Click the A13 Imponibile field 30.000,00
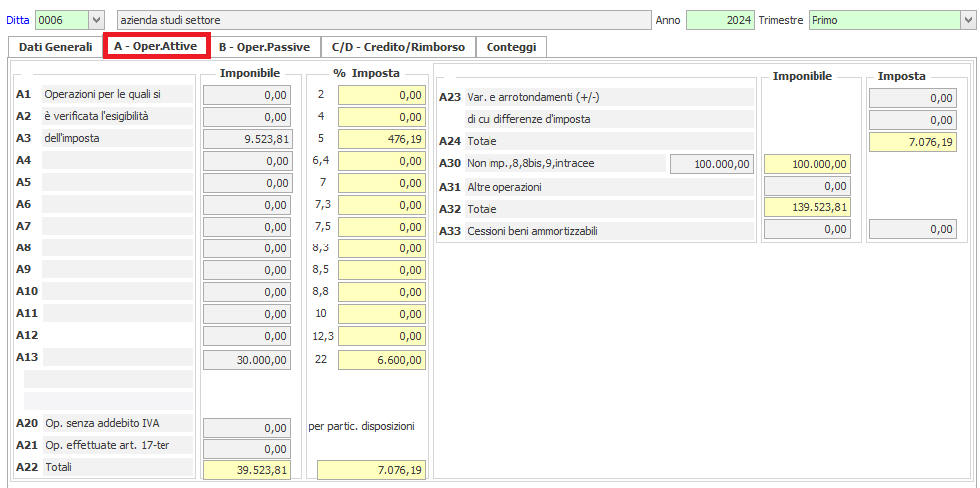Screen dimensions: 980x488 point(247,360)
